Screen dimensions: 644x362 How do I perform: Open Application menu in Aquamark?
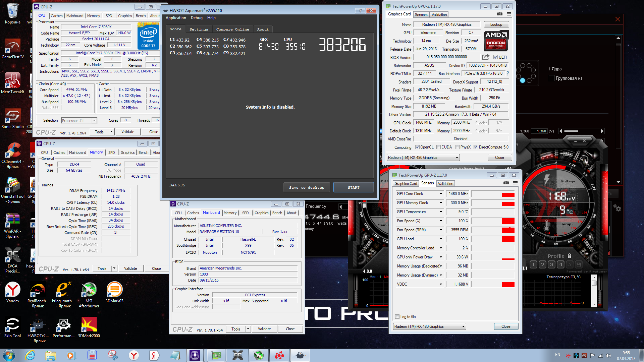point(176,18)
